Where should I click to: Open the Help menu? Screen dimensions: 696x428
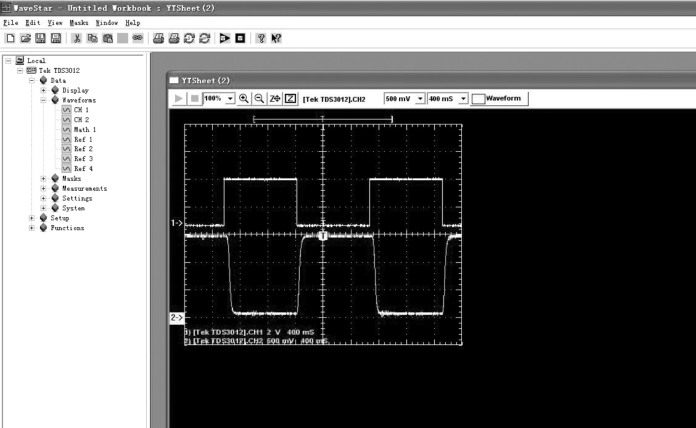coord(133,23)
